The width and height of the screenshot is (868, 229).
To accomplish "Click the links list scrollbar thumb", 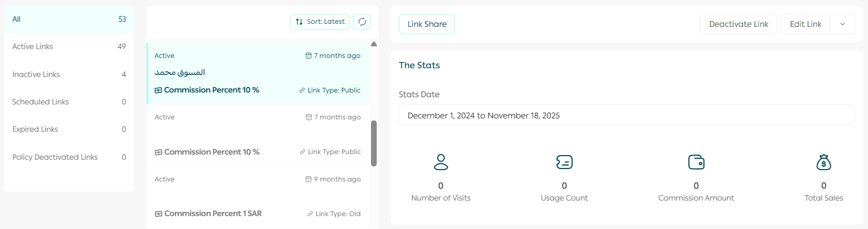I will pos(374,143).
